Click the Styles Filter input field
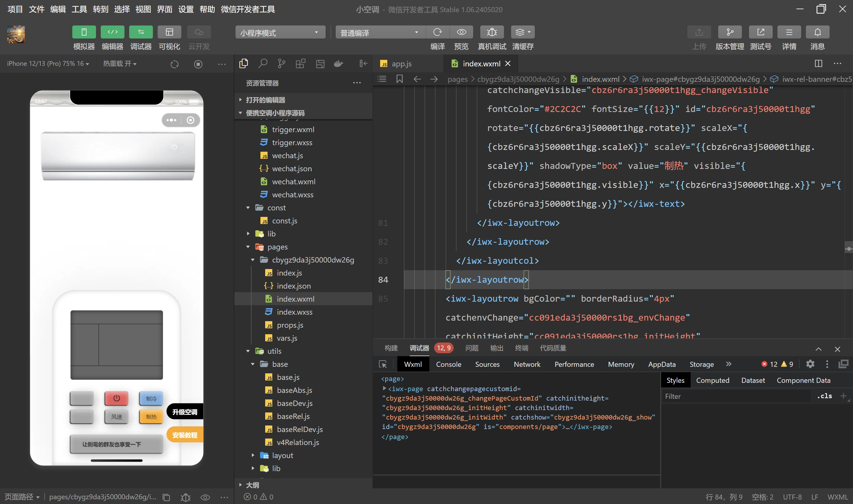Image resolution: width=853 pixels, height=504 pixels. click(x=736, y=396)
